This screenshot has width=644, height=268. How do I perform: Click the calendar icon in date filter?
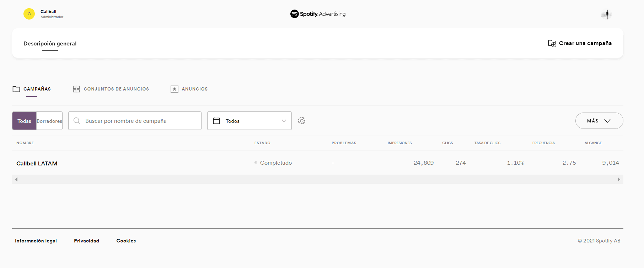coord(216,121)
